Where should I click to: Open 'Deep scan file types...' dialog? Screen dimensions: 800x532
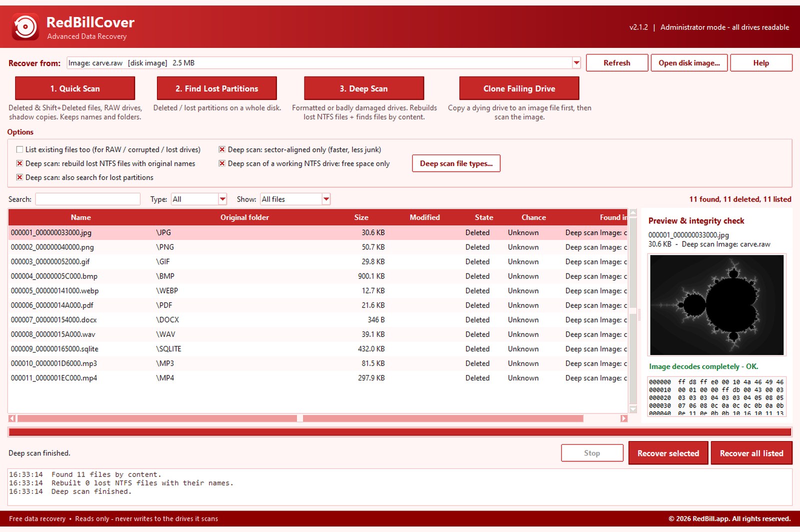click(456, 163)
